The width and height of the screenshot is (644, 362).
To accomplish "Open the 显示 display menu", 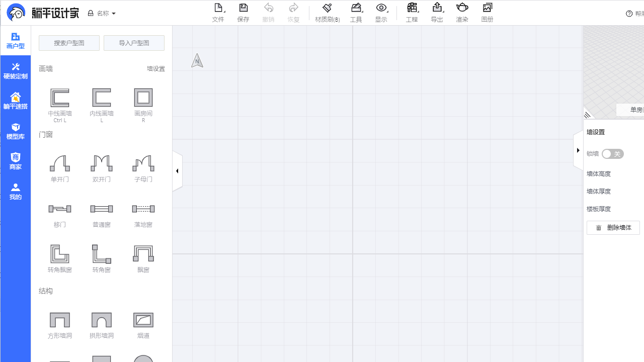I will point(381,13).
